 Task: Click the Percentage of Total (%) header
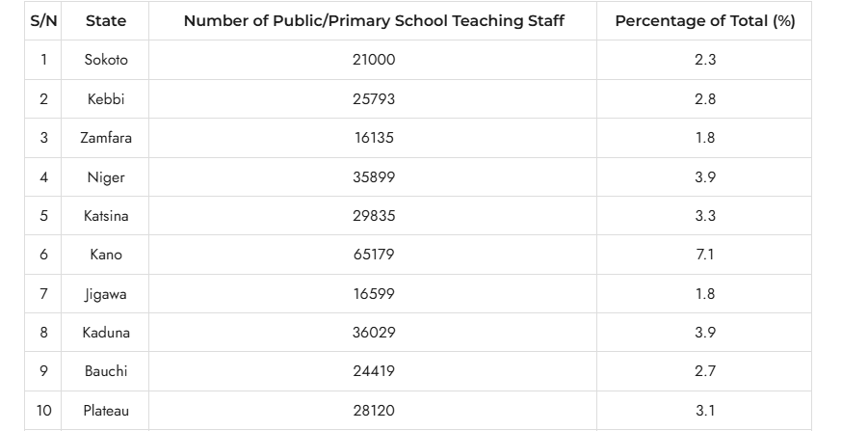tap(704, 21)
